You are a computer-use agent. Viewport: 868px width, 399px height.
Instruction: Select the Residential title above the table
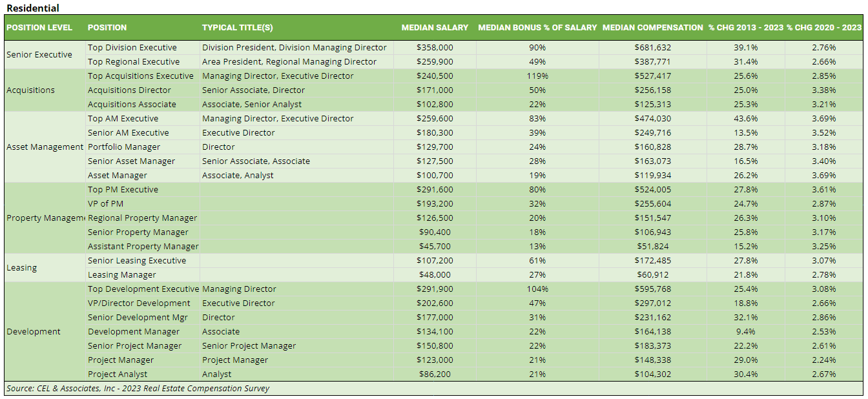click(32, 8)
